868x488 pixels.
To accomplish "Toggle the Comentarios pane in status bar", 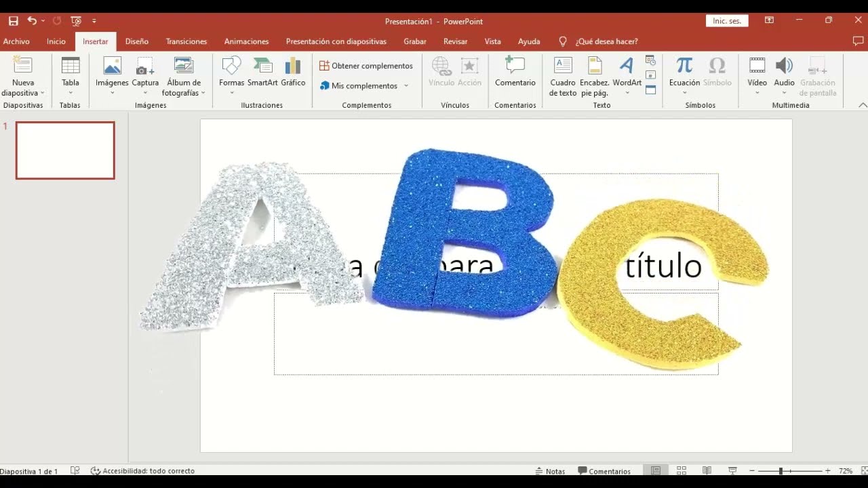I will pos(604,471).
